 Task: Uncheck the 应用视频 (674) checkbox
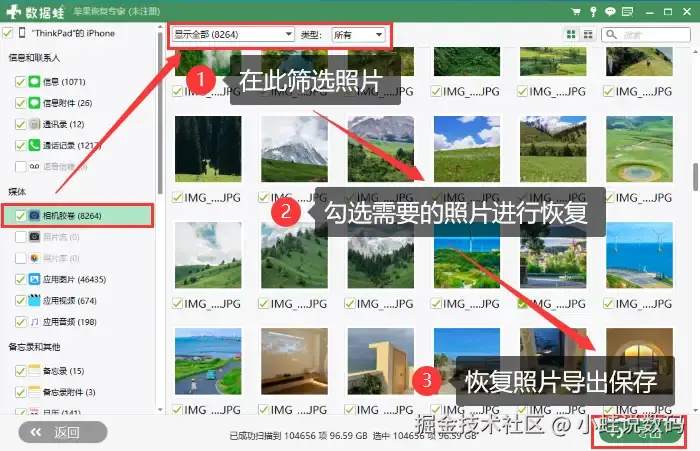click(20, 300)
